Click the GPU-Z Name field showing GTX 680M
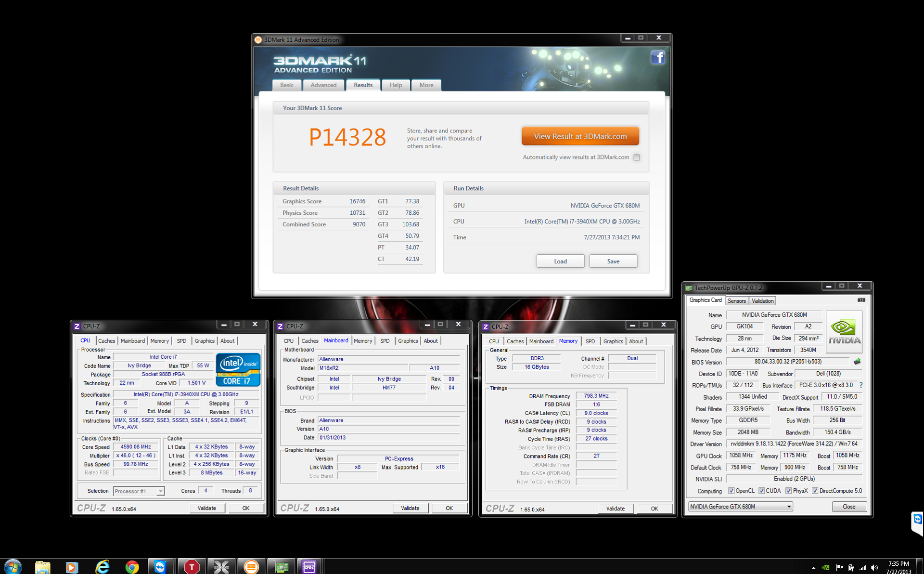Viewport: 924px width, 574px height. 774,314
